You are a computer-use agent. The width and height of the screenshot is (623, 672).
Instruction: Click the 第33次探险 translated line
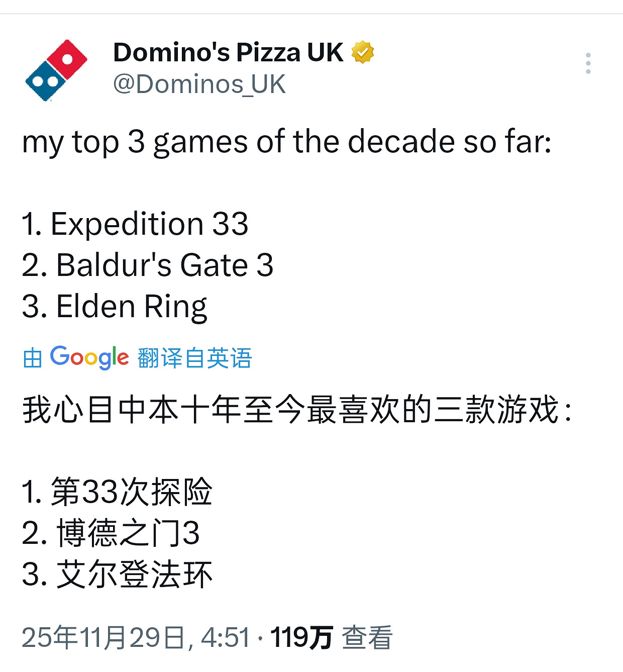pos(117,492)
